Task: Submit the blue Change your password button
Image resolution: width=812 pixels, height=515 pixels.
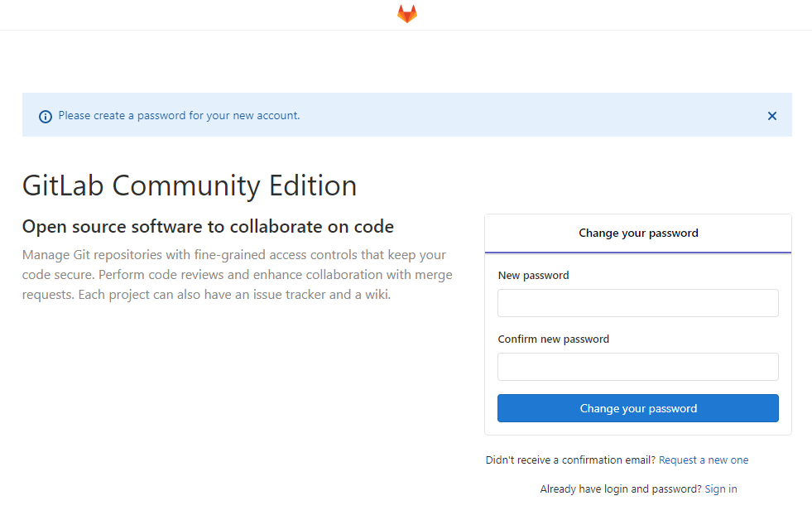Action: coord(638,408)
